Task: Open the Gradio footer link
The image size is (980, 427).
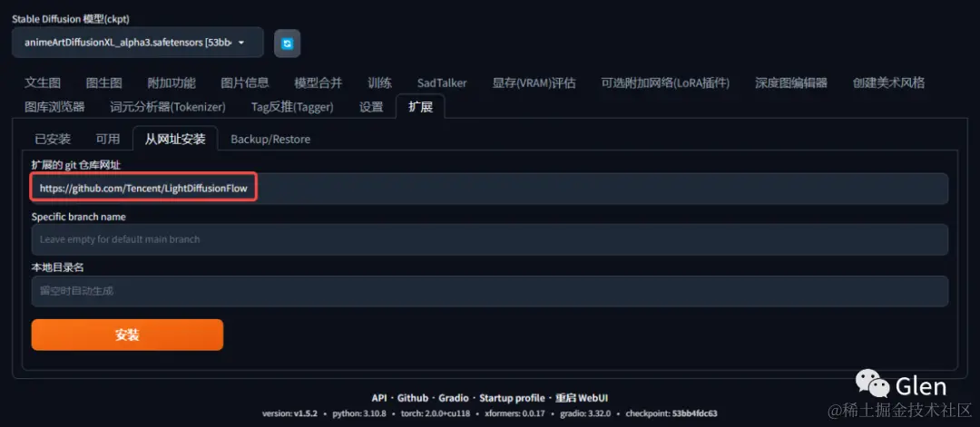Action: 454,398
